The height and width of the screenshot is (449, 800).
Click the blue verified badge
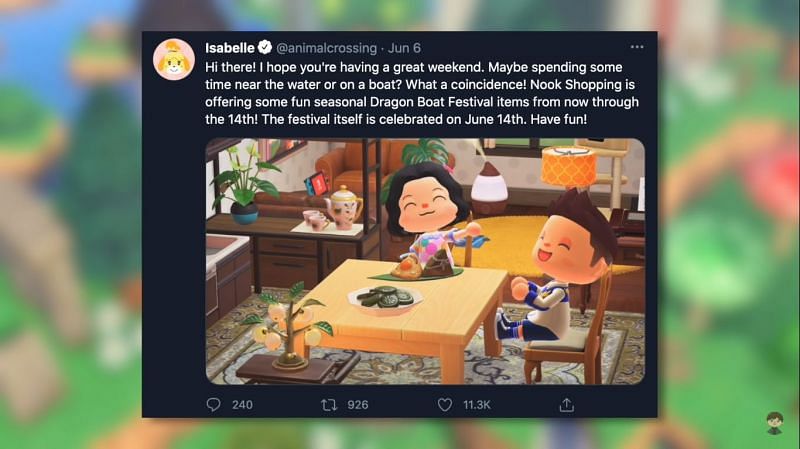tap(264, 47)
